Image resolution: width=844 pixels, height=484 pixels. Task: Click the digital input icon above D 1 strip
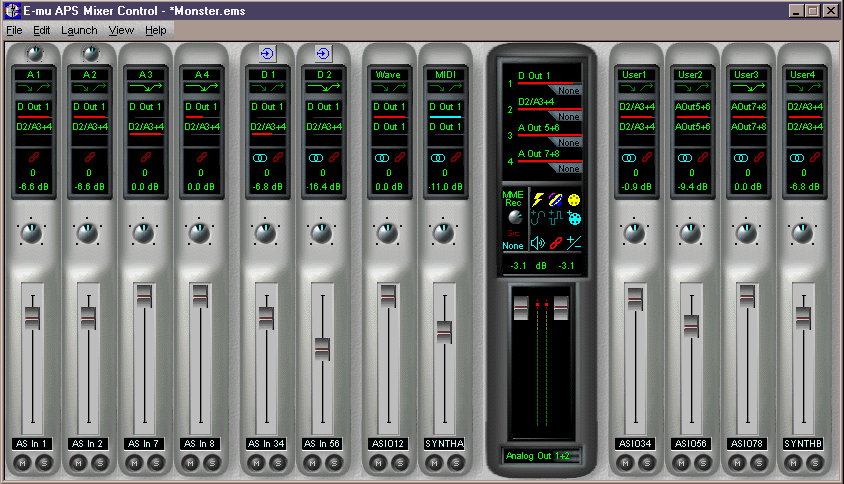267,53
